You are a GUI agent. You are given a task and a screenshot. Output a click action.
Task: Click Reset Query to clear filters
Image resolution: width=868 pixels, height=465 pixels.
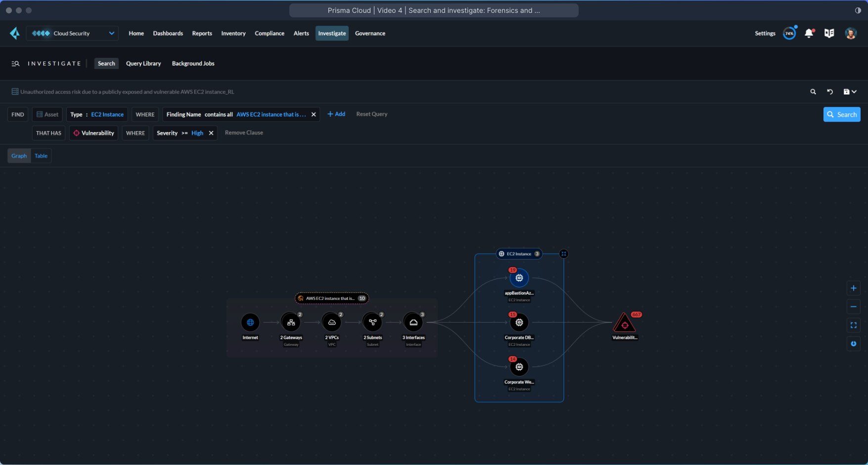371,114
